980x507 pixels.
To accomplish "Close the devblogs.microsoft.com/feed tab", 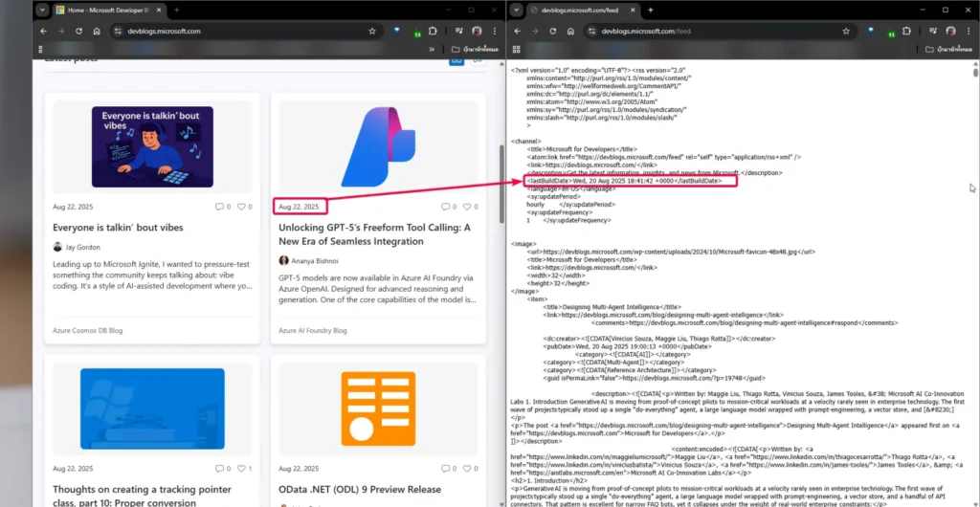I will coord(633,10).
